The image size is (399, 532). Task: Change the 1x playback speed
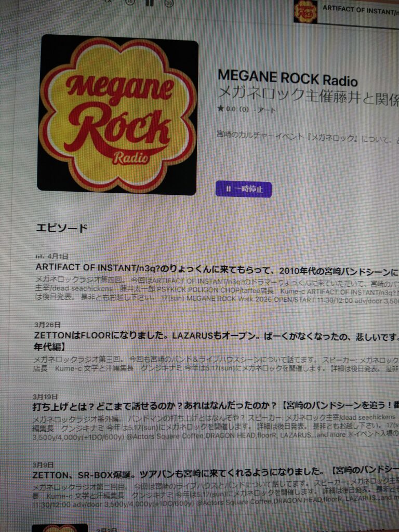(x=108, y=2)
